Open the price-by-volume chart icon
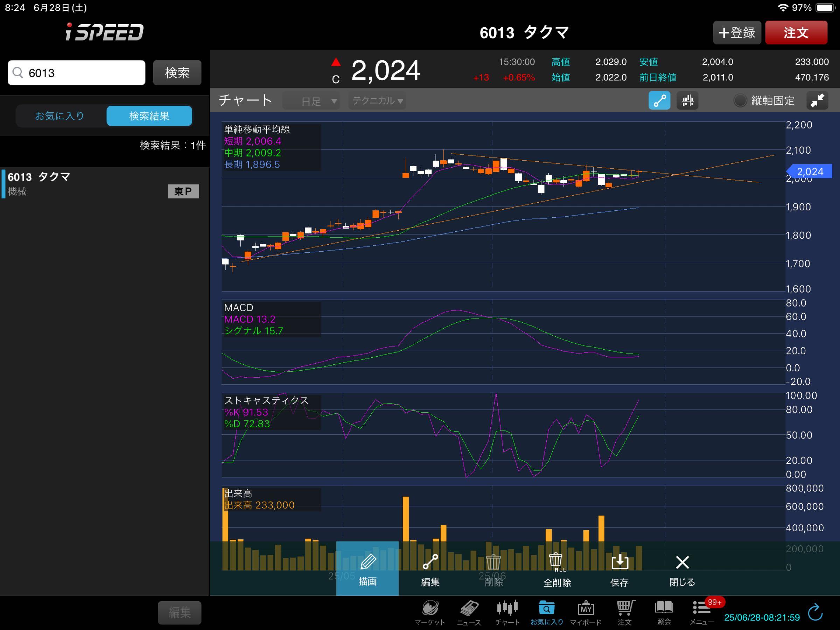The width and height of the screenshot is (840, 630). [x=687, y=101]
